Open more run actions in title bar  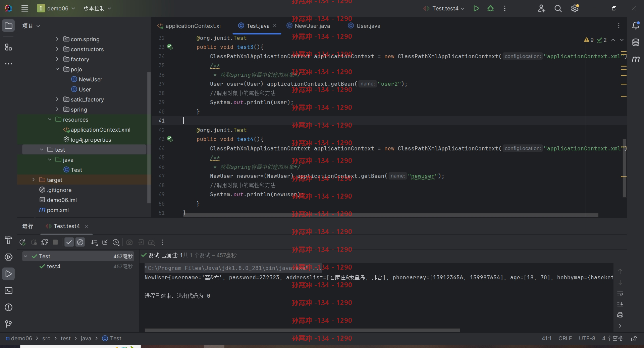504,8
